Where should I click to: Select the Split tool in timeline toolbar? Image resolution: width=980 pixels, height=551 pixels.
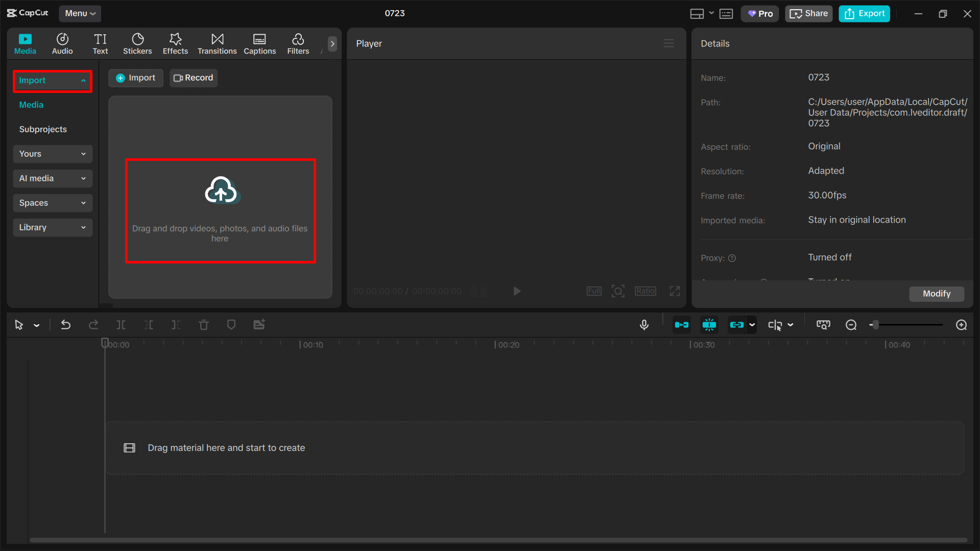point(121,324)
